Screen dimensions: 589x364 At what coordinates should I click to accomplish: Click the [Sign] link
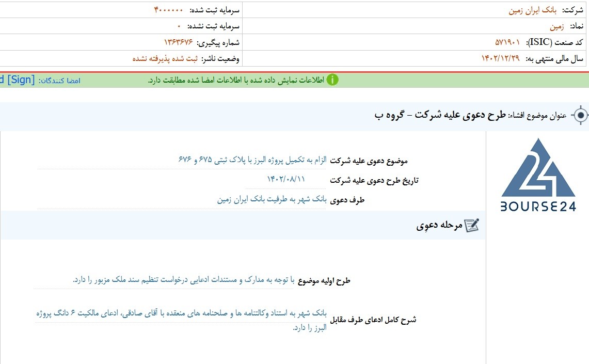tap(21, 80)
